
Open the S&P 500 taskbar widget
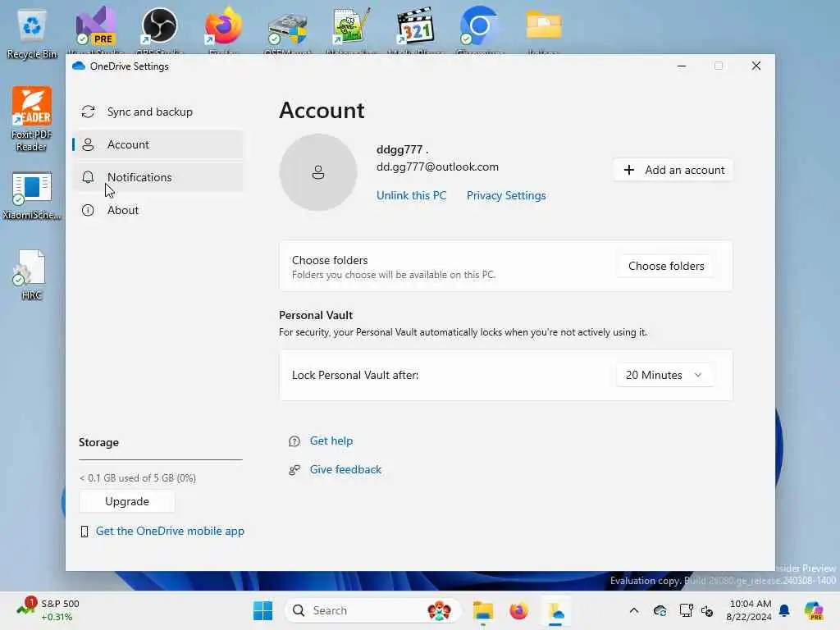[48, 610]
